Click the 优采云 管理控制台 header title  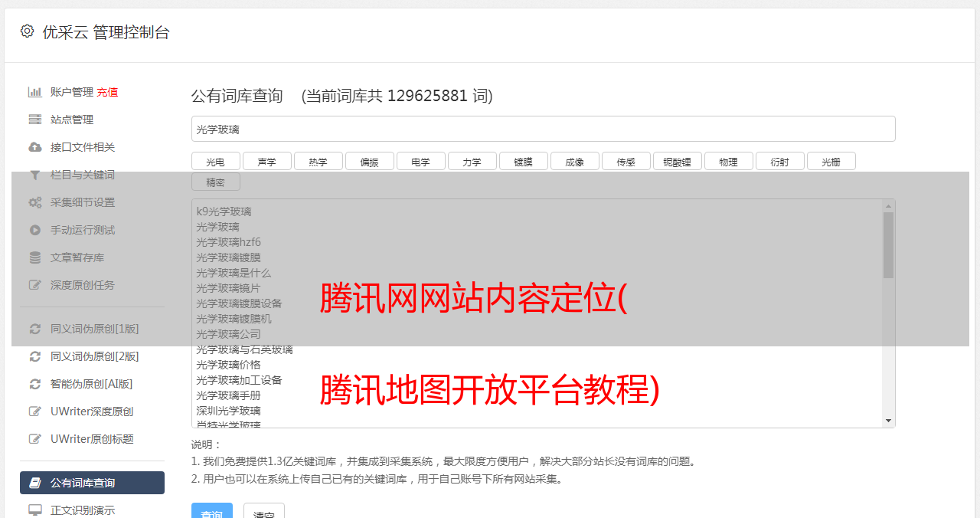pos(106,32)
